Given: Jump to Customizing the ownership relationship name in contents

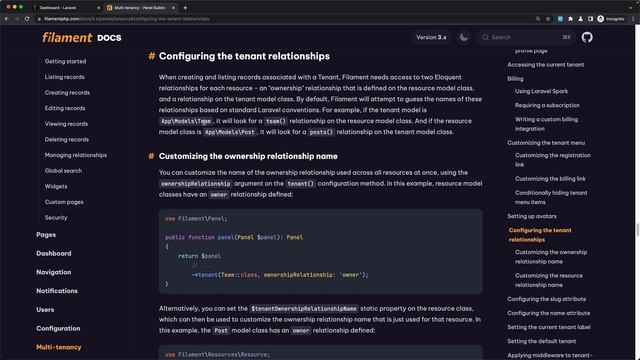Looking at the screenshot, I should coord(551,257).
